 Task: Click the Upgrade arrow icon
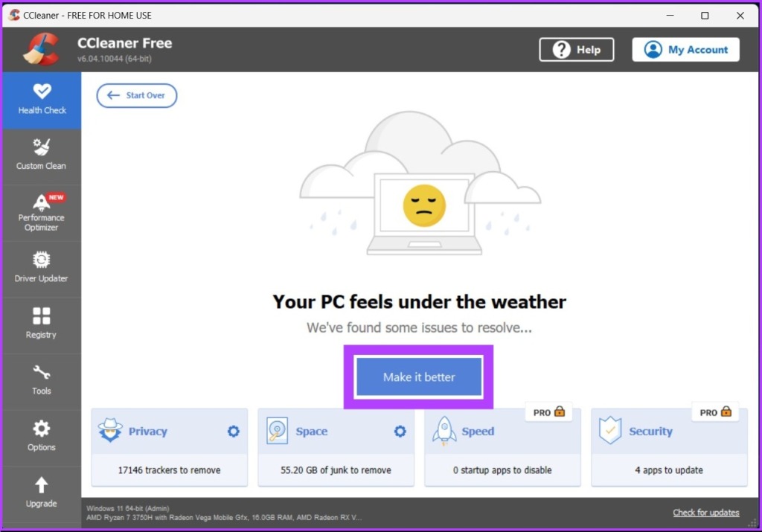42,485
